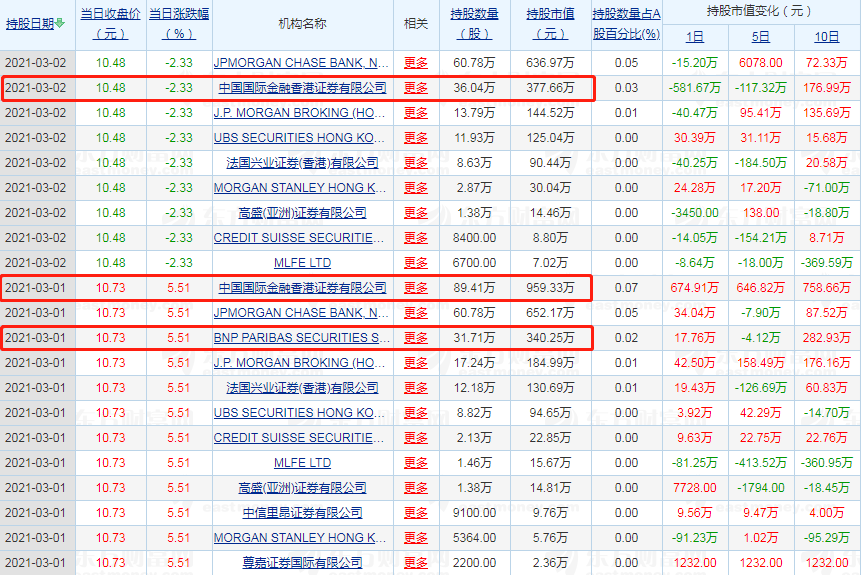The image size is (861, 575).
Task: Click 更多 in the 636.97万 JPMORGAN row
Action: 416,63
